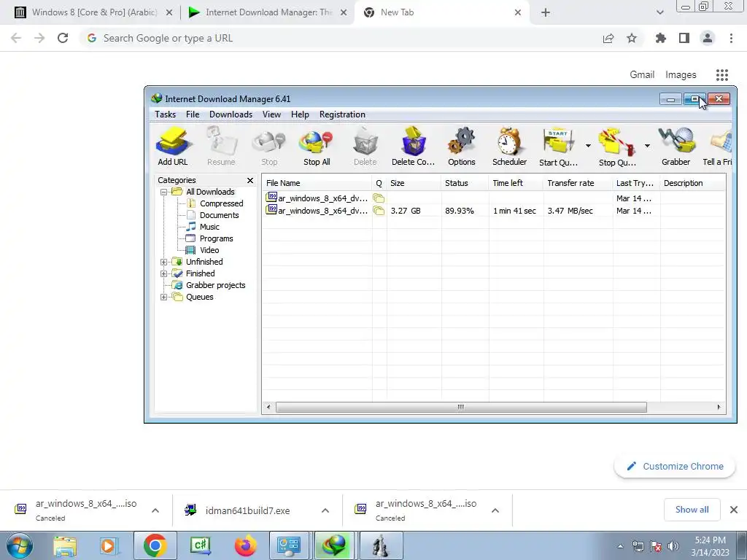Open Start Queue dropdown arrow
Viewport: 747px width, 560px height.
589,146
